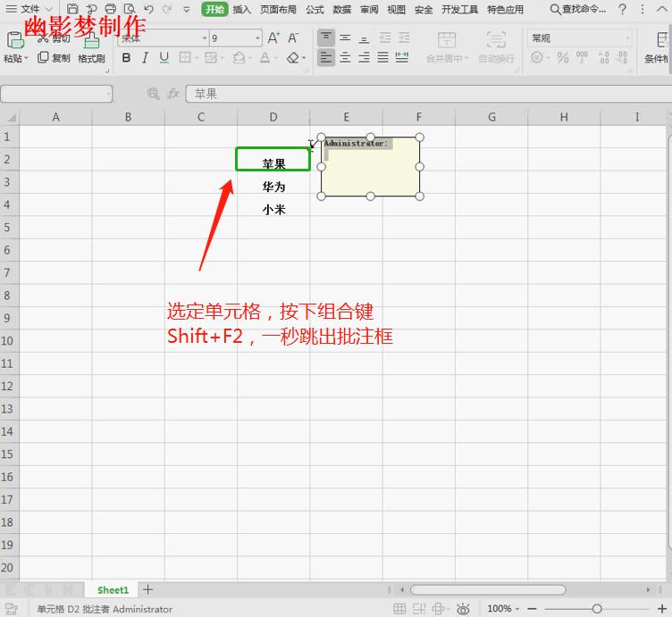Undo the last action

(148, 9)
